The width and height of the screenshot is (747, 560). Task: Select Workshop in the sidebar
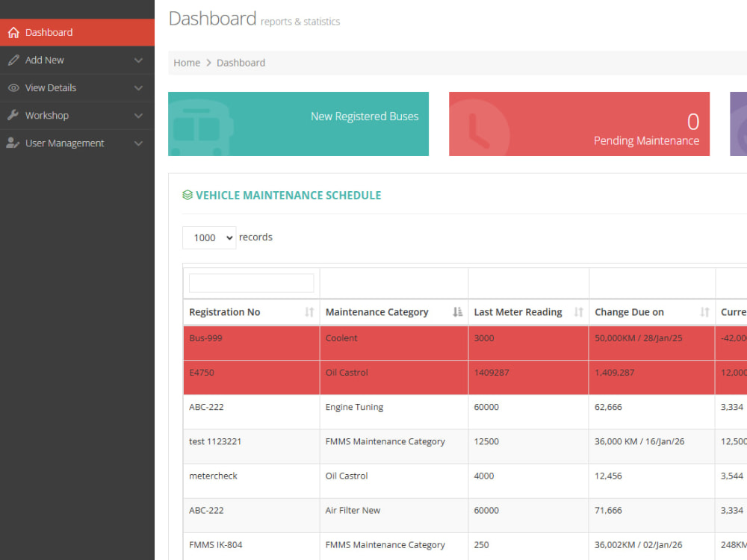tap(77, 115)
